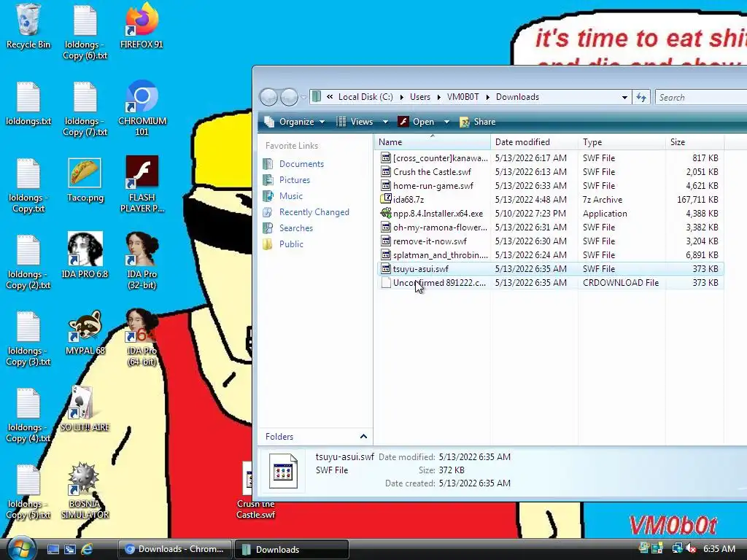Open Switch between windows quick launch icon
The height and width of the screenshot is (560, 747).
point(69,549)
